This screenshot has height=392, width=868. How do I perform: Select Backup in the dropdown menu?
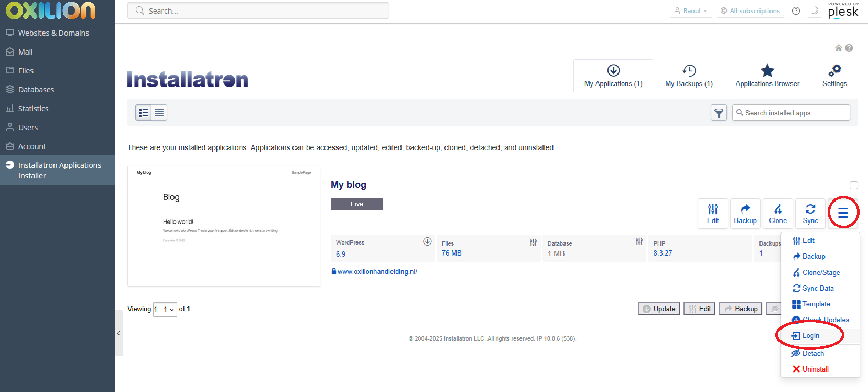(x=820, y=256)
